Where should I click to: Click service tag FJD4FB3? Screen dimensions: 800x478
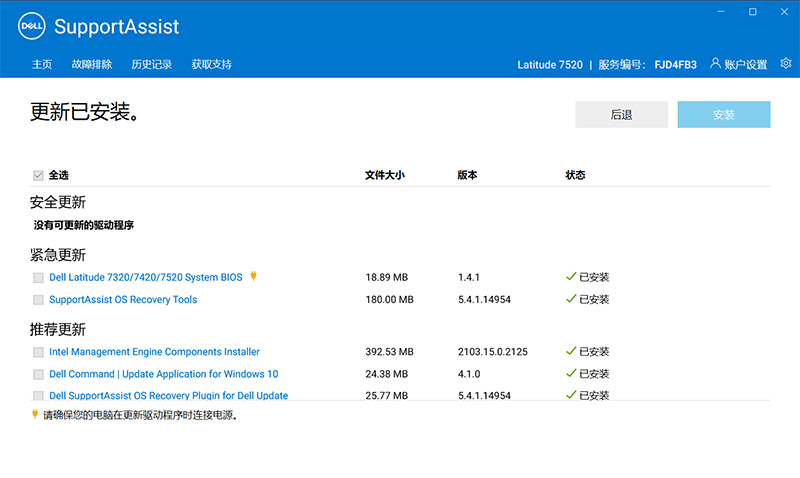676,65
